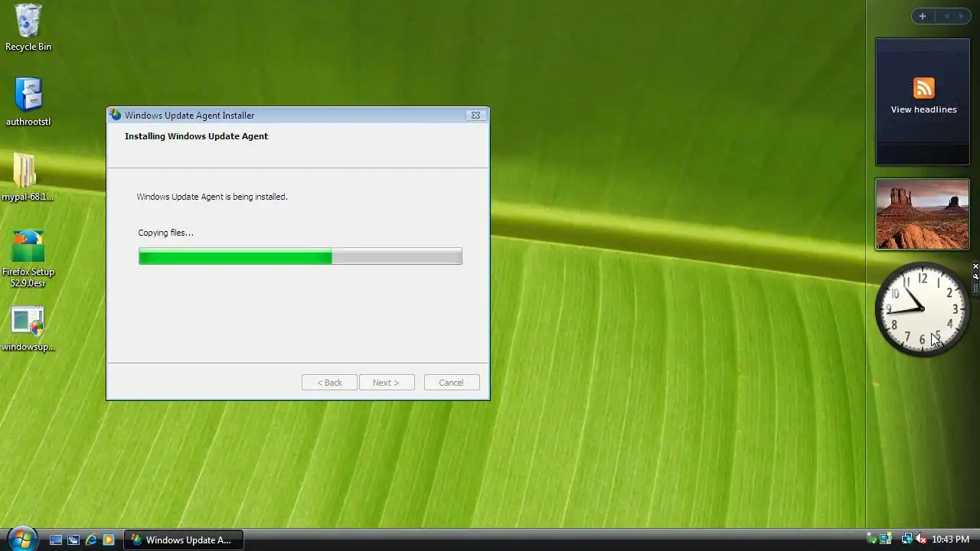The image size is (980, 551).
Task: Open the Recycle Bin desktop icon
Action: coord(28,28)
